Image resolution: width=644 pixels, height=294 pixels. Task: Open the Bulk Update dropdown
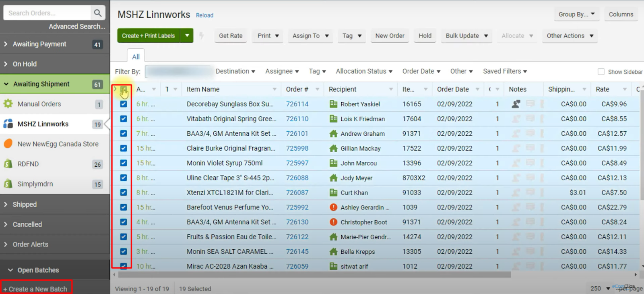click(x=467, y=35)
